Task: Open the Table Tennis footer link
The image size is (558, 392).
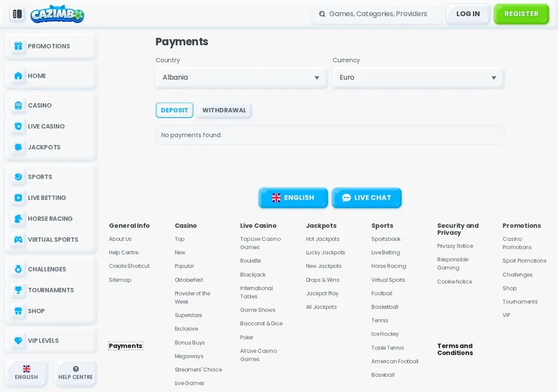Action: pyautogui.click(x=388, y=348)
